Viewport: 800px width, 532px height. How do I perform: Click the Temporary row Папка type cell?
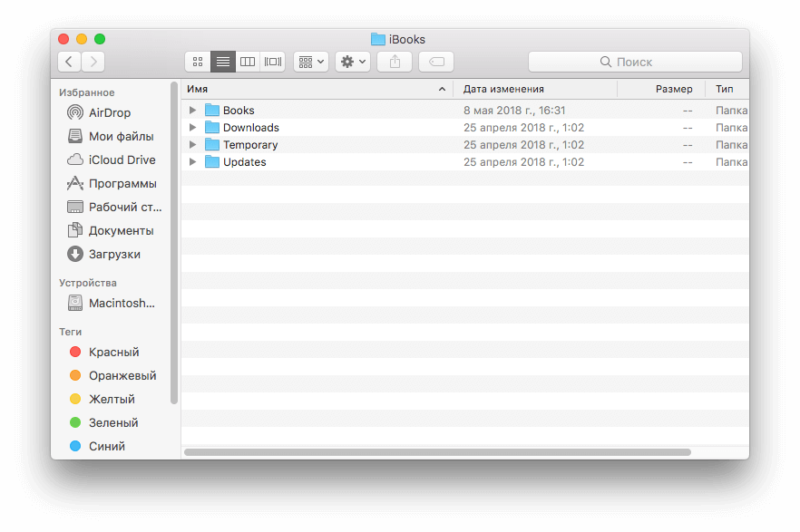731,145
